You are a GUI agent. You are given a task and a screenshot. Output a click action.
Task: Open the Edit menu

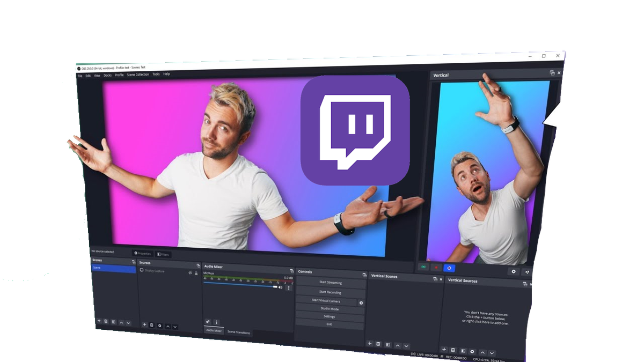(x=88, y=76)
